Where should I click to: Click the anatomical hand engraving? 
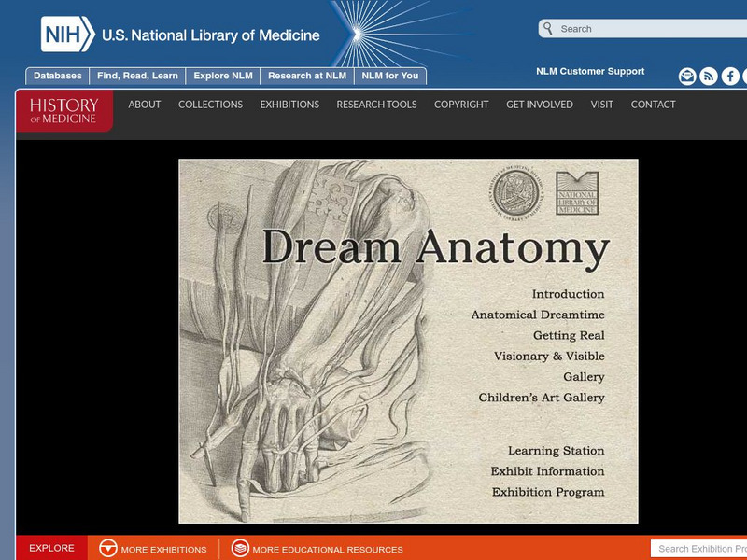tap(305, 343)
